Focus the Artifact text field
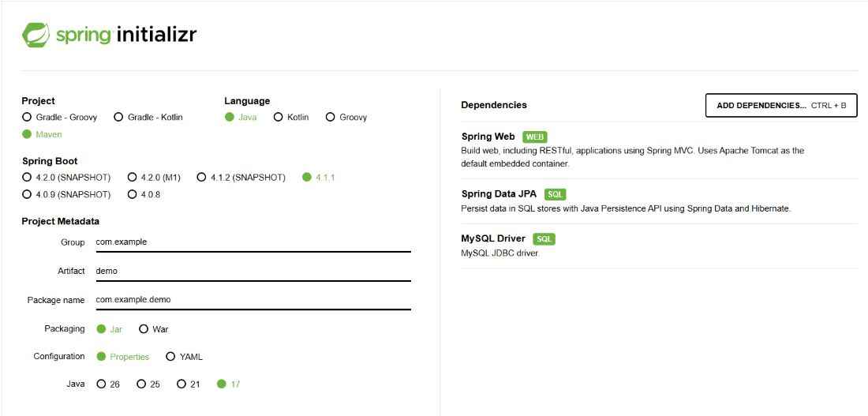 [x=253, y=271]
